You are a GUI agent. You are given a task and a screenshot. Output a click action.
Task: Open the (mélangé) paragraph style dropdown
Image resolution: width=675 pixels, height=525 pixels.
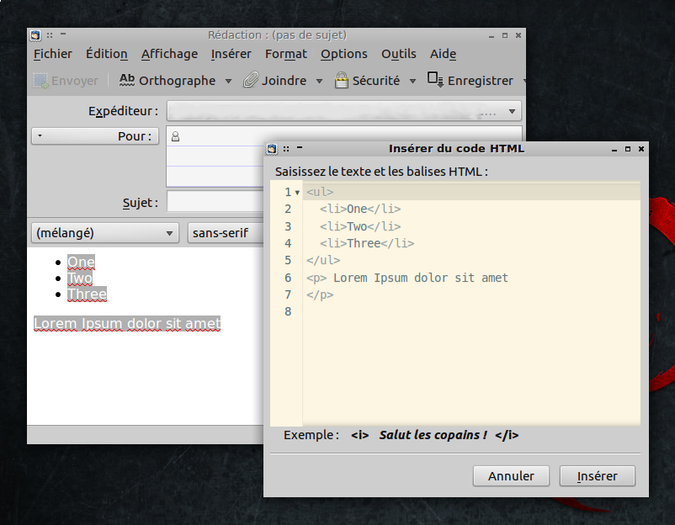click(x=105, y=233)
